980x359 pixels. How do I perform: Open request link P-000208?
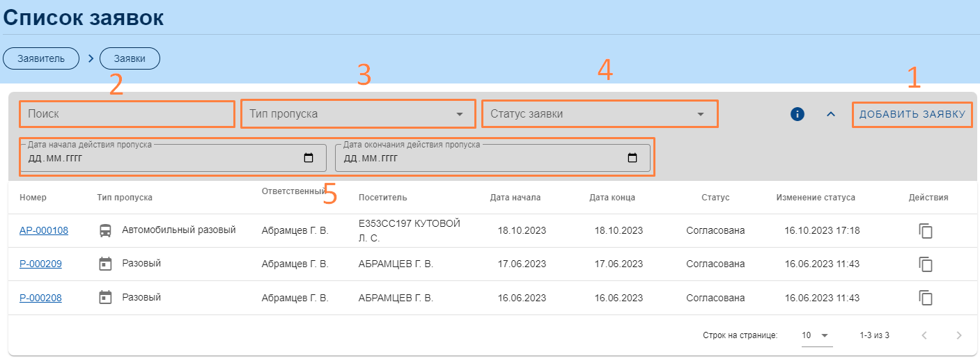coord(40,298)
